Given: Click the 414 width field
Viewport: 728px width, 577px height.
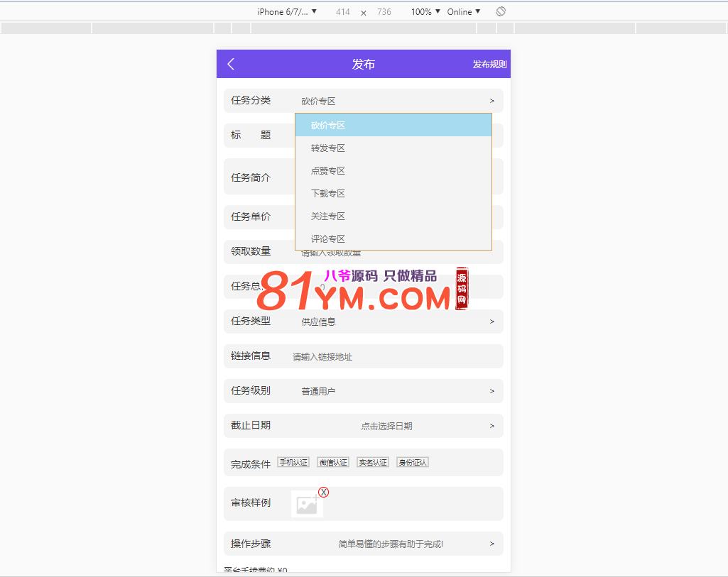Looking at the screenshot, I should point(342,11).
